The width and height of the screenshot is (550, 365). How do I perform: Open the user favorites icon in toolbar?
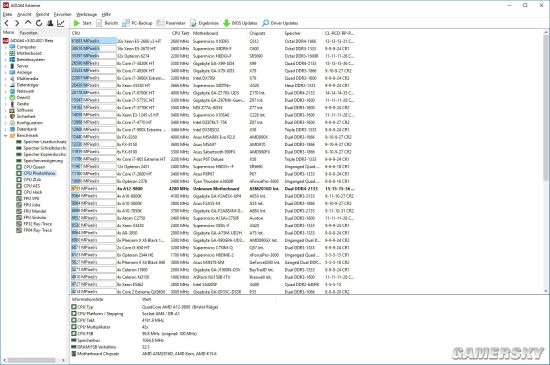50,23
